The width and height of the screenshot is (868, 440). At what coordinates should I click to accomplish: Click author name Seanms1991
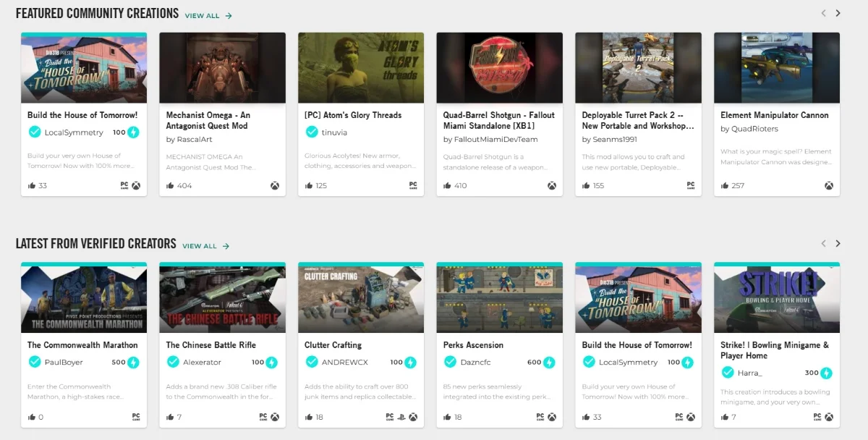pyautogui.click(x=615, y=140)
